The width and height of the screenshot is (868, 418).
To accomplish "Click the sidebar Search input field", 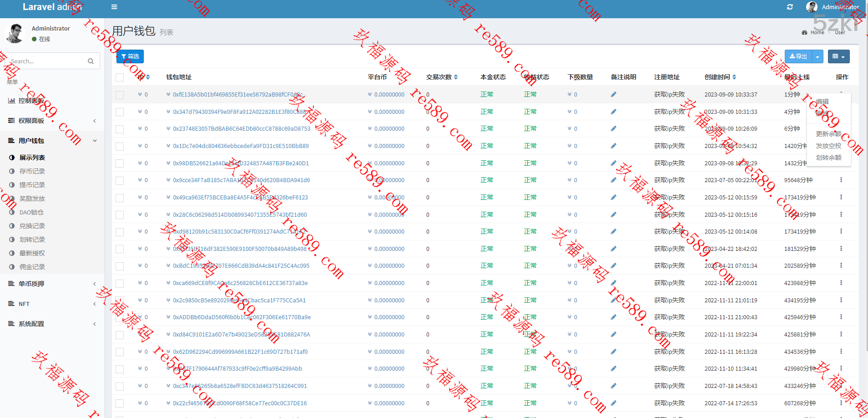I will point(45,61).
